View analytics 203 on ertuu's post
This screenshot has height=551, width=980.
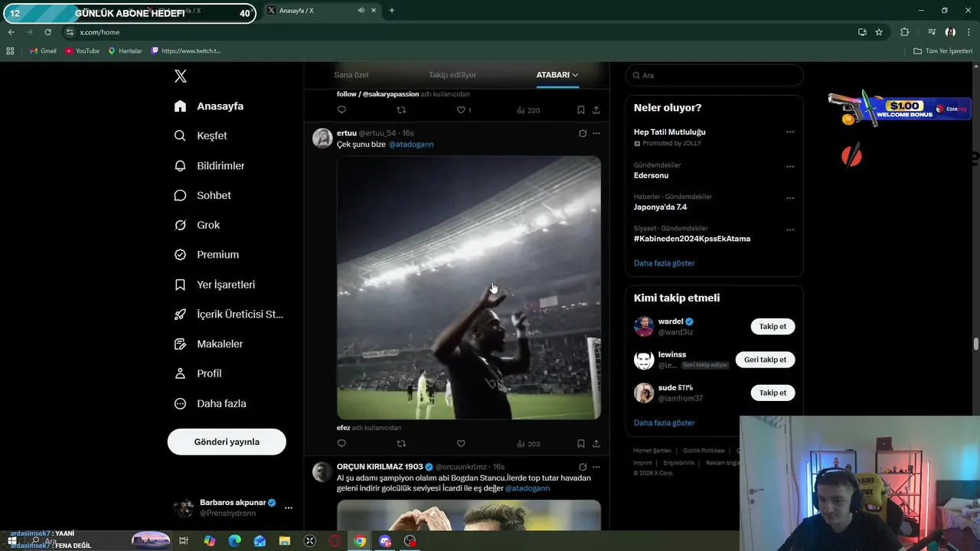tap(528, 444)
